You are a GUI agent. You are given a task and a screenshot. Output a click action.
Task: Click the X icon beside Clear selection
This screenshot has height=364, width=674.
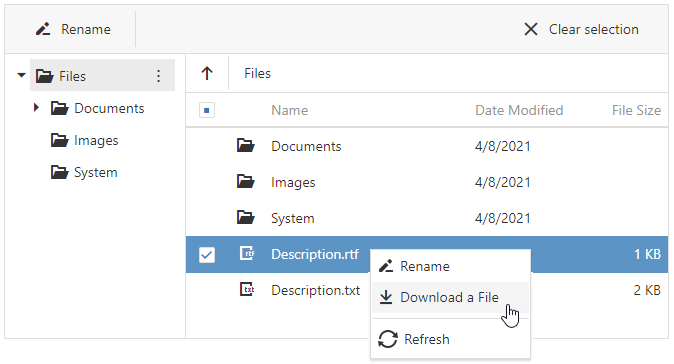point(531,29)
